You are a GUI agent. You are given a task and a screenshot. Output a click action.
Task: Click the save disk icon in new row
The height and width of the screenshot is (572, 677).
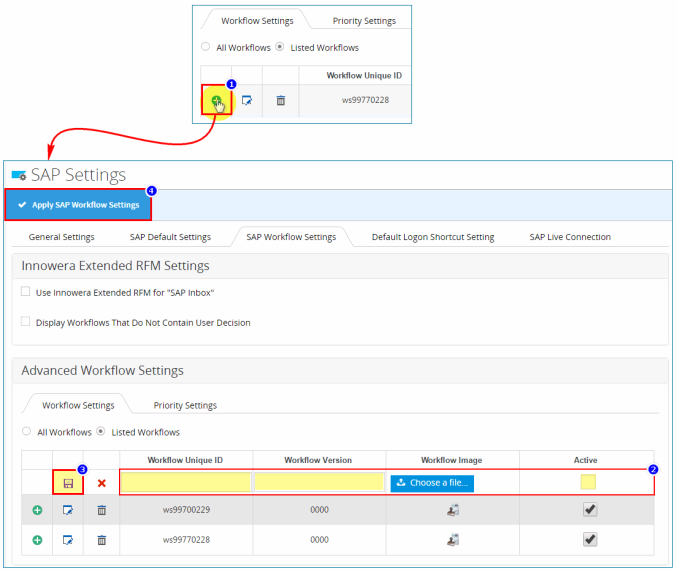68,483
